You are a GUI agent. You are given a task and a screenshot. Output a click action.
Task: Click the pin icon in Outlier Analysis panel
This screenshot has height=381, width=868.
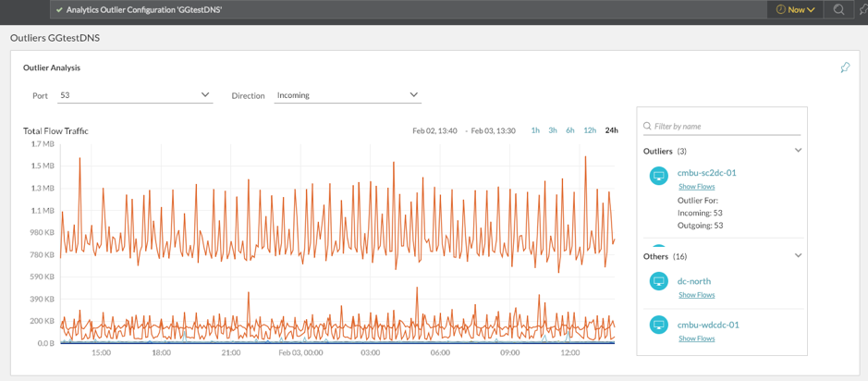point(844,68)
